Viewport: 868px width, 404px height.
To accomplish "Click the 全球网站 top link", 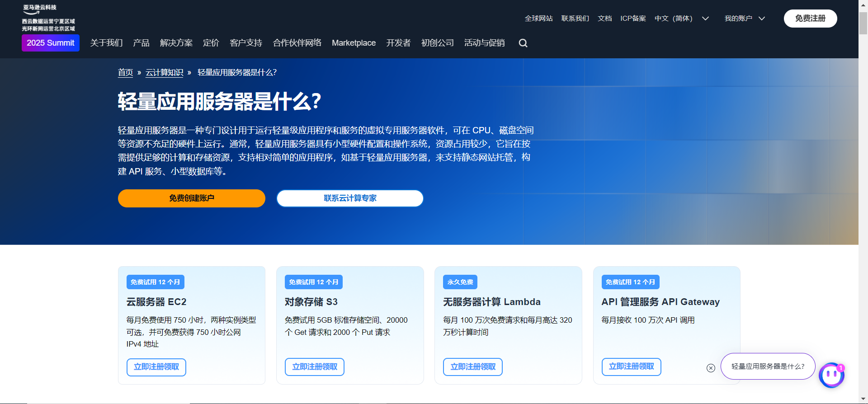I will [x=538, y=19].
